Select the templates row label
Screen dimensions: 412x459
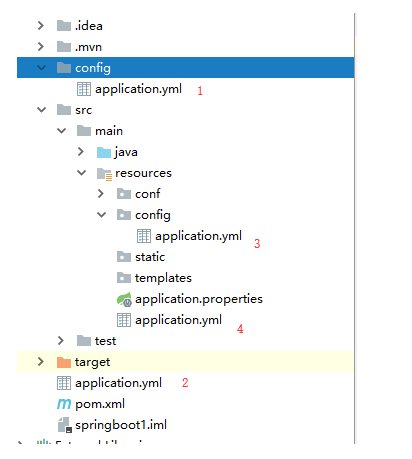click(163, 278)
